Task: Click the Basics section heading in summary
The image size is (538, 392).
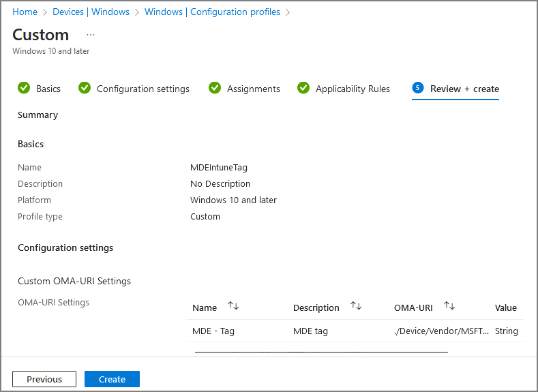Action: point(31,144)
